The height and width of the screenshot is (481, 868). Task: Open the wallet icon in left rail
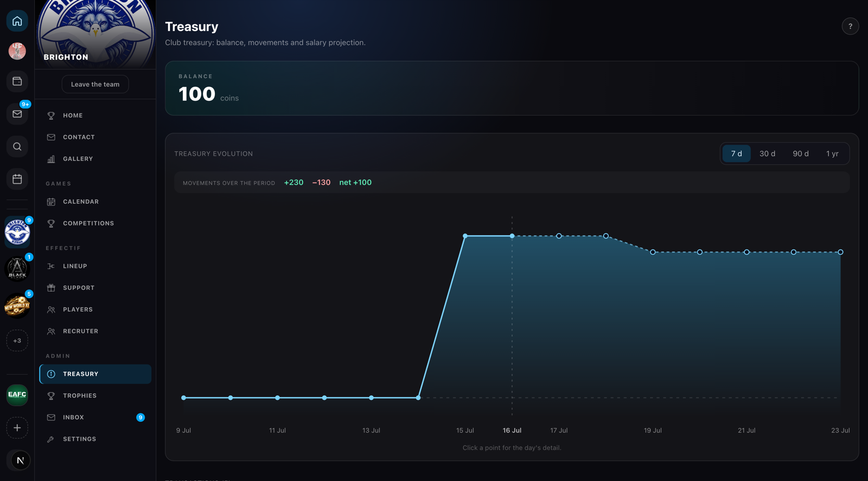17,81
